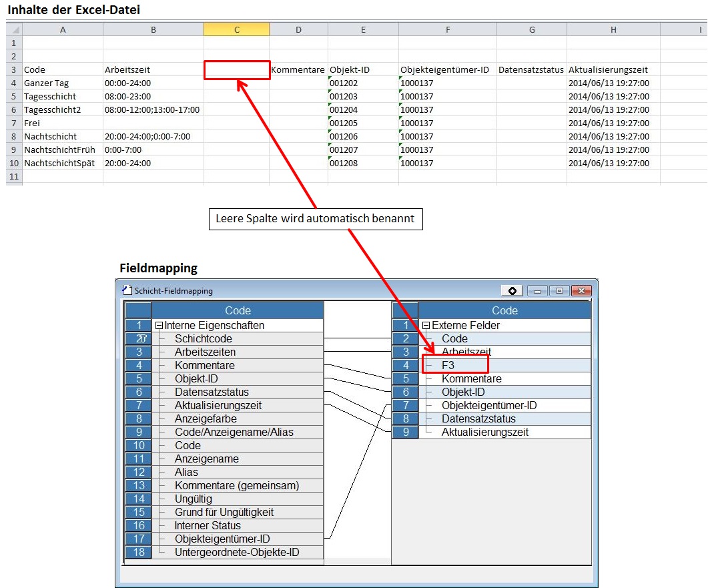Maximize the Schicht-Fieldmapping window

pos(559,290)
